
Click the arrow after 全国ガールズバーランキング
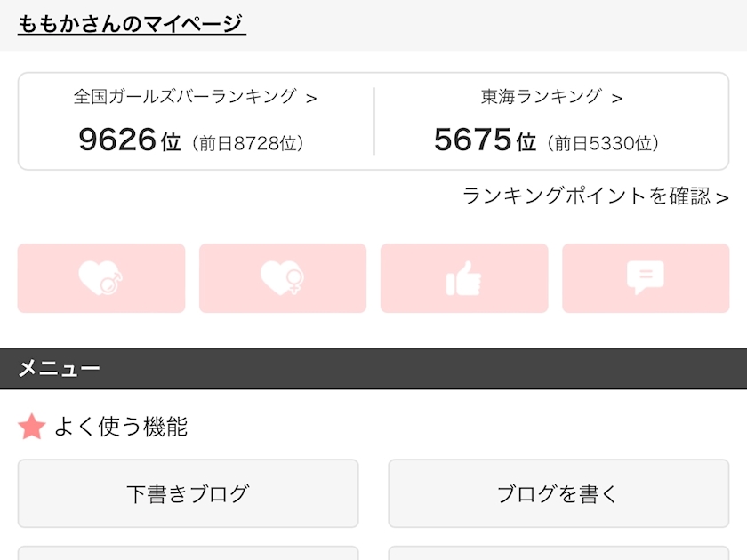tap(311, 99)
